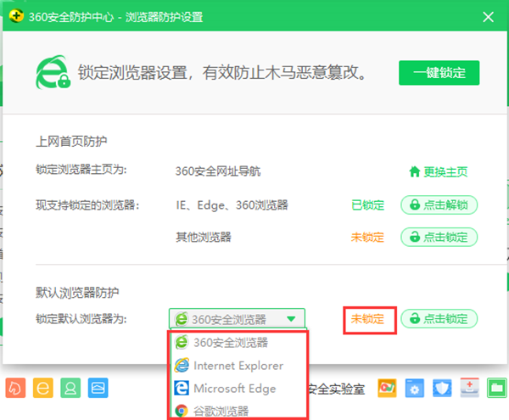Click the blue shield icon at bottom right

[x=442, y=389]
